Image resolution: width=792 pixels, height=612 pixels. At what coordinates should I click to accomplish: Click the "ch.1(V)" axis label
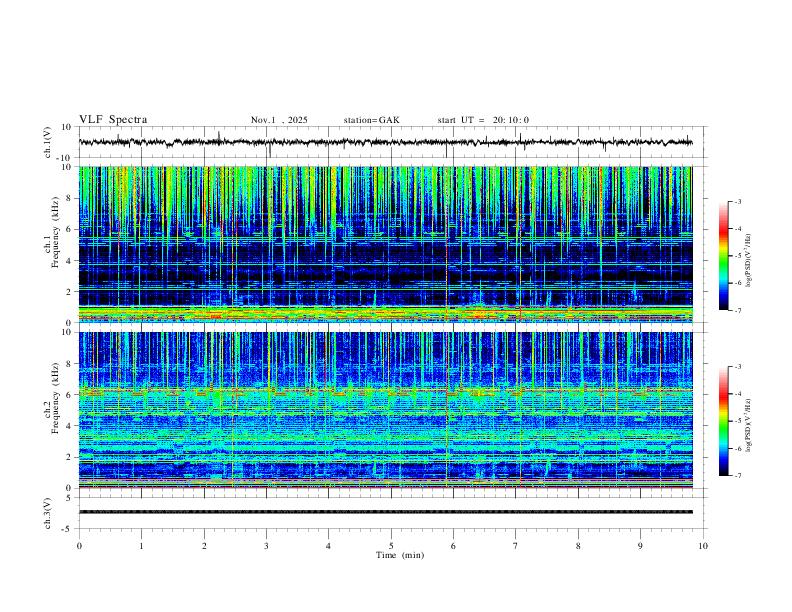(48, 142)
